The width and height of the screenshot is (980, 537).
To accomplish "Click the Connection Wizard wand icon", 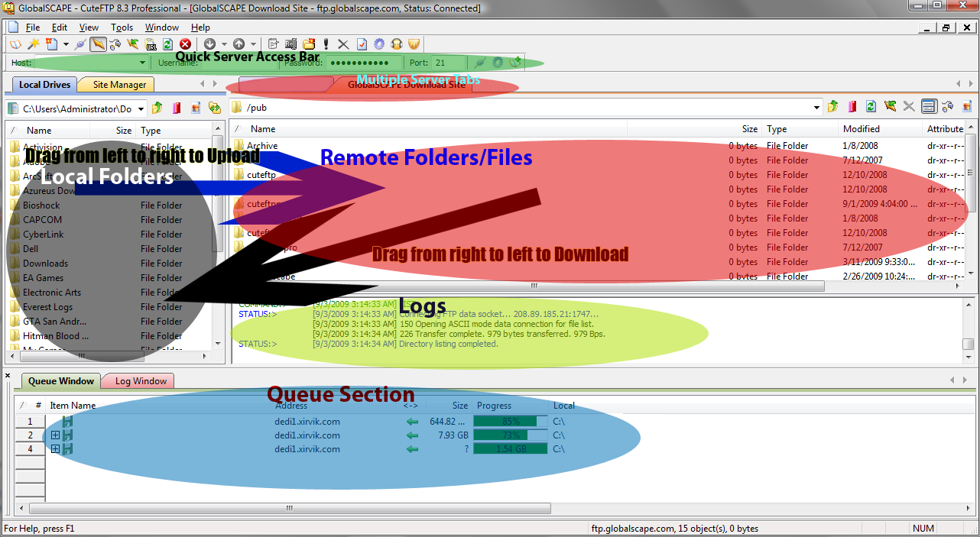I will [x=33, y=44].
